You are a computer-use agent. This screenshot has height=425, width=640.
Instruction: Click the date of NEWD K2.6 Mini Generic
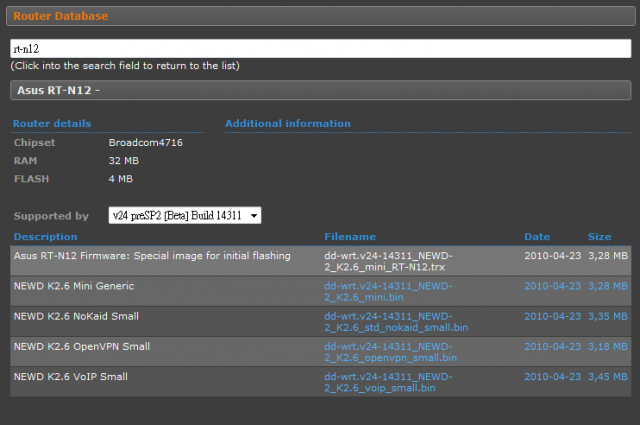[552, 286]
